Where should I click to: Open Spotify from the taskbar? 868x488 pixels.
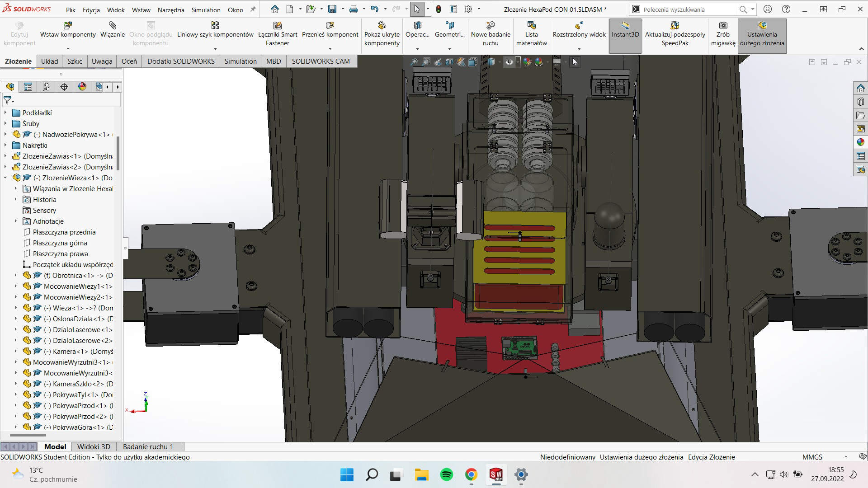(x=446, y=474)
